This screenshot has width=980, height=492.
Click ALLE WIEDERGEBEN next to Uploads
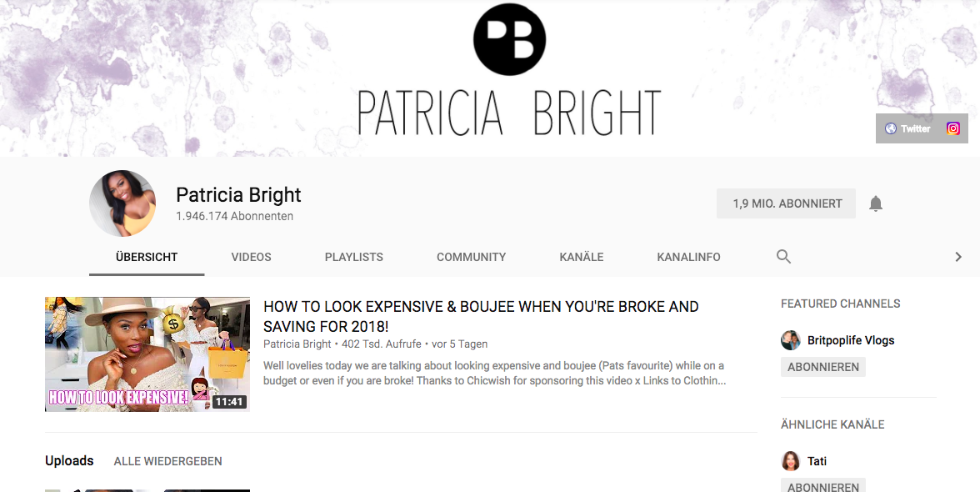168,461
